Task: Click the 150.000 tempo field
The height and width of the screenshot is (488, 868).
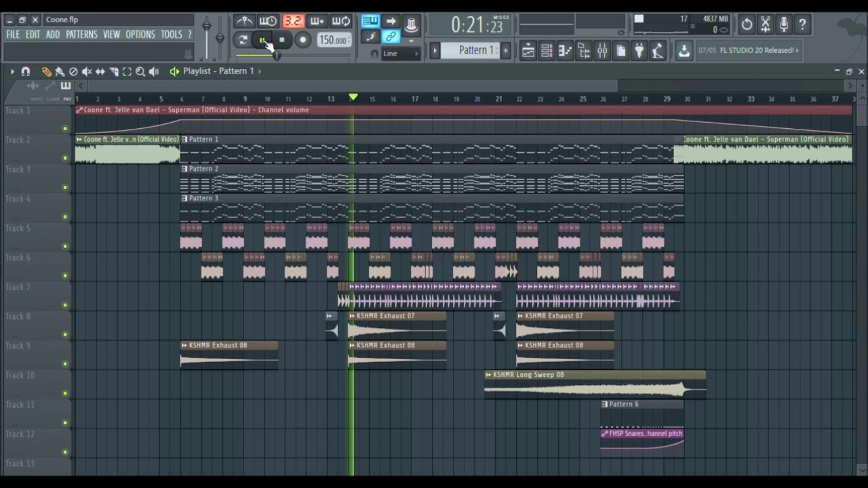Action: pyautogui.click(x=333, y=40)
